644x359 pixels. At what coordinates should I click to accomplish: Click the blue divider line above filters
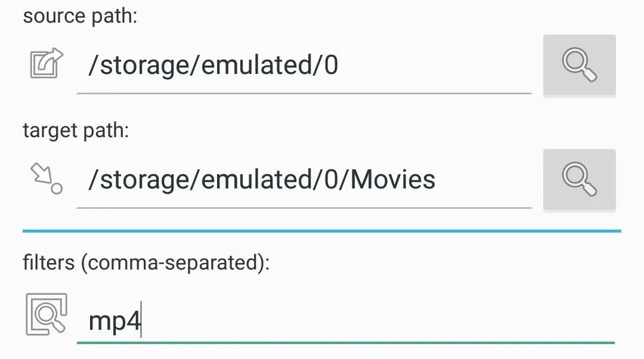coord(321,231)
